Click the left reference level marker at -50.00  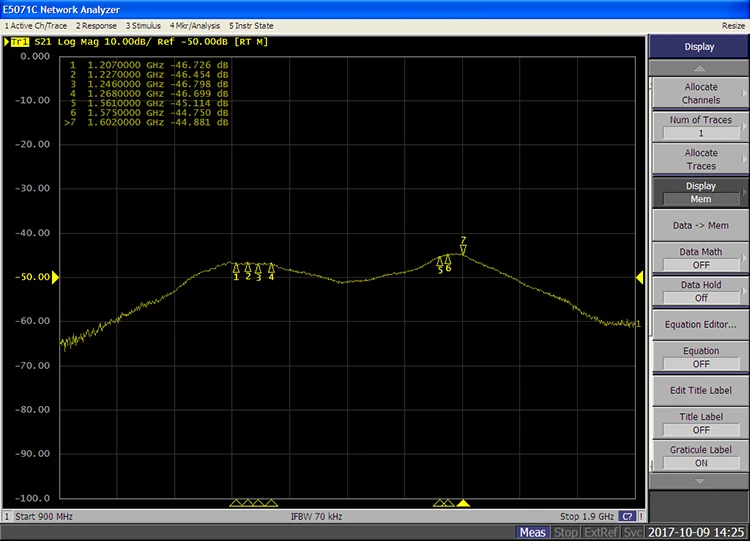click(x=55, y=277)
